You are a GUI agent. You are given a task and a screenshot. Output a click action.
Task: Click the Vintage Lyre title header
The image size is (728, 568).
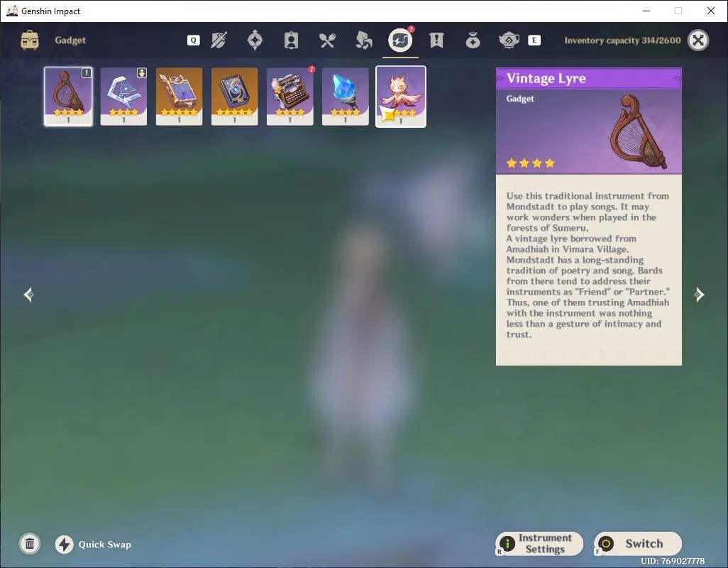589,78
